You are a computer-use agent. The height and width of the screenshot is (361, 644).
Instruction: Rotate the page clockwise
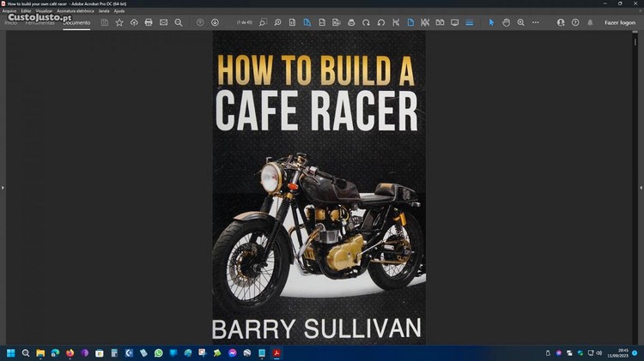(367, 22)
